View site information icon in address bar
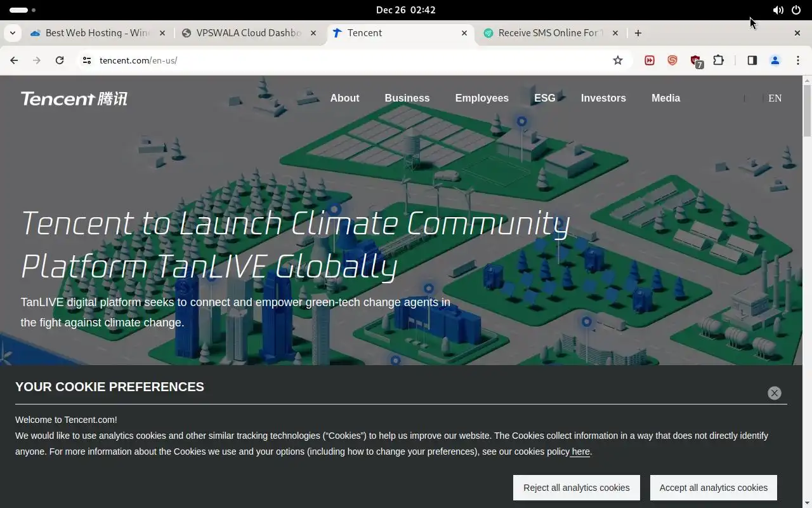The height and width of the screenshot is (508, 812). point(87,60)
